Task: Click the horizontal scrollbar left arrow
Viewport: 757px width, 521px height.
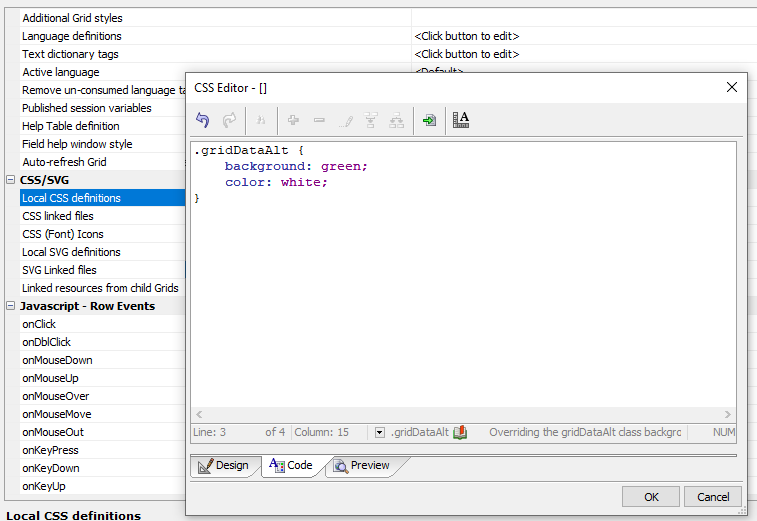Action: pyautogui.click(x=199, y=414)
